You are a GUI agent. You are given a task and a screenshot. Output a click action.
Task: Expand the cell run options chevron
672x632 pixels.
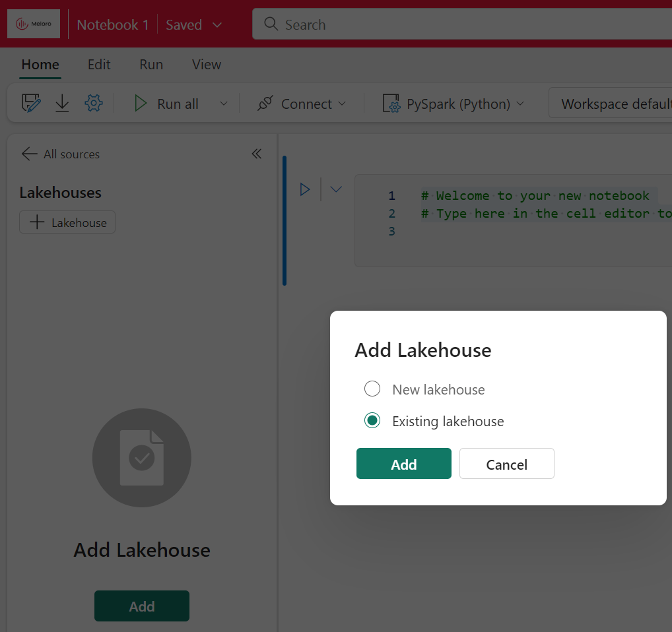[x=336, y=189]
